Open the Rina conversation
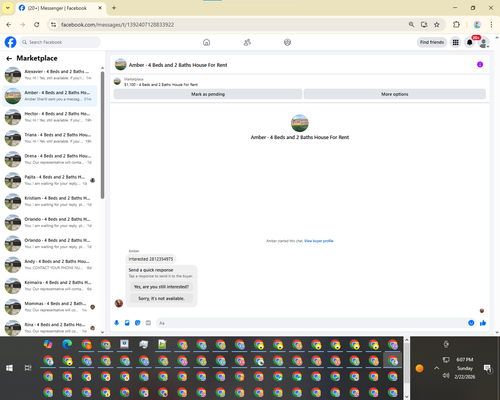The width and height of the screenshot is (500, 400). pyautogui.click(x=50, y=328)
